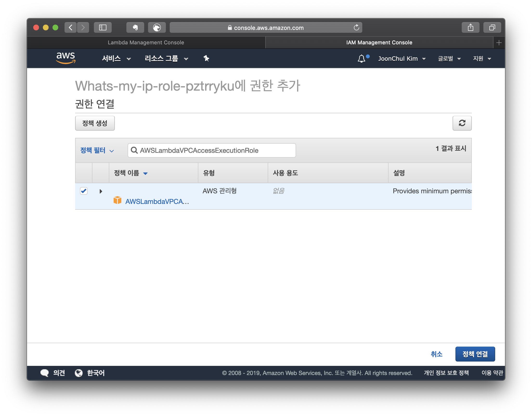Click the 취소 cancel link
This screenshot has width=532, height=416.
(436, 354)
